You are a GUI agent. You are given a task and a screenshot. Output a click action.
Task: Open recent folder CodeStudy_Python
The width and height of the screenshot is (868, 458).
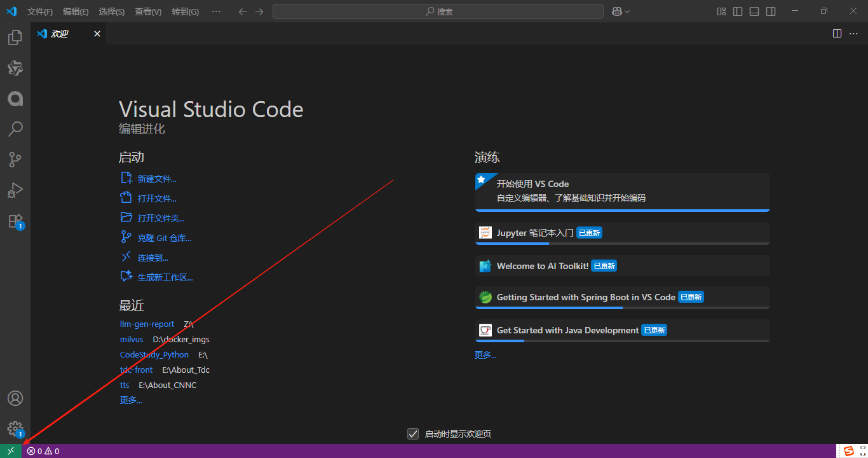point(154,355)
